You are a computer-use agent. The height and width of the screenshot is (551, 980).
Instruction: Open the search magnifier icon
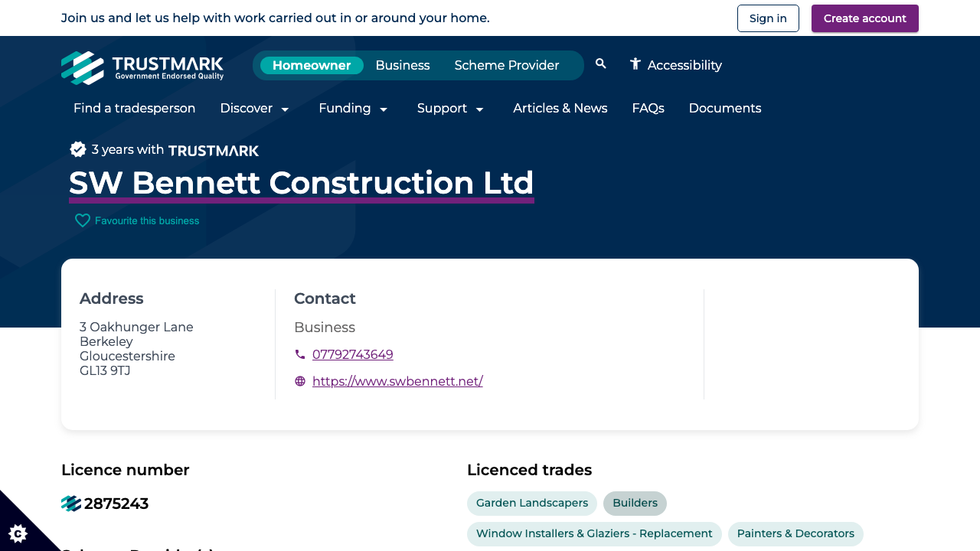pos(600,64)
